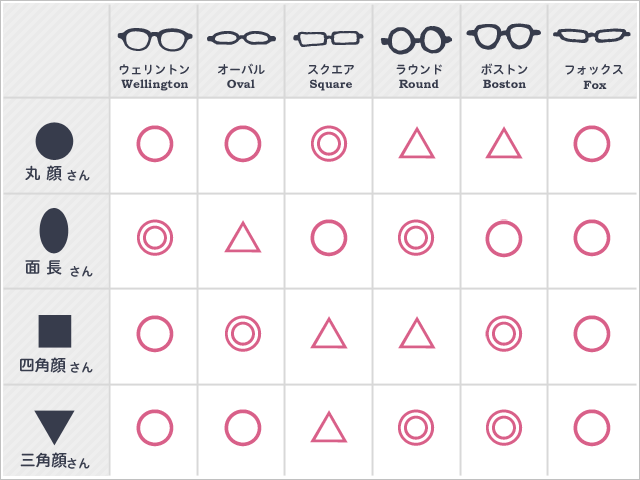Image resolution: width=640 pixels, height=480 pixels.
Task: Click the dark square 四角顔 face icon
Action: point(55,331)
